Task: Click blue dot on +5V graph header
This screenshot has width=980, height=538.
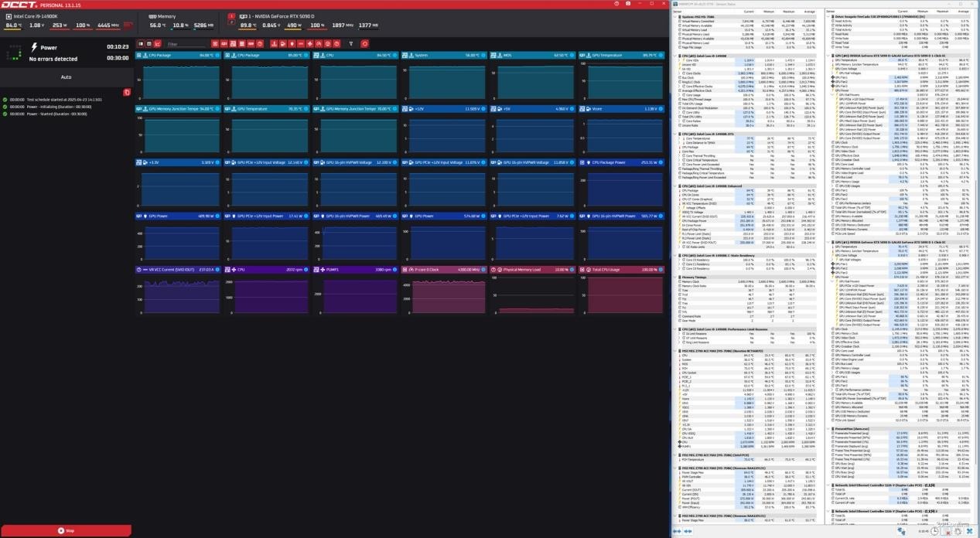Action: click(572, 109)
